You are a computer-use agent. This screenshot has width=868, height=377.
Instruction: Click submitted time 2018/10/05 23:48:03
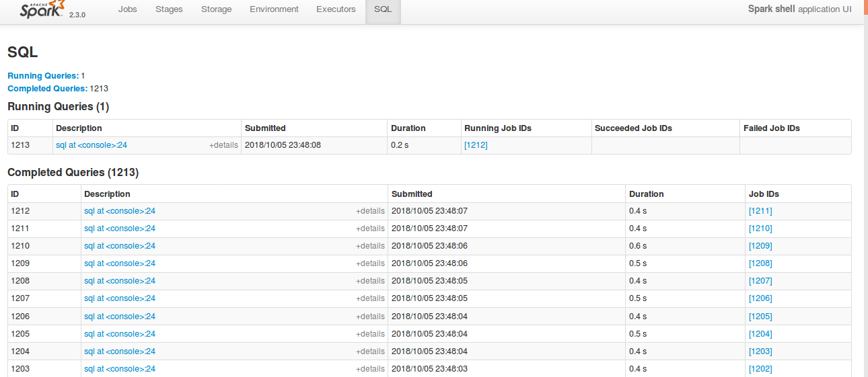click(x=429, y=369)
